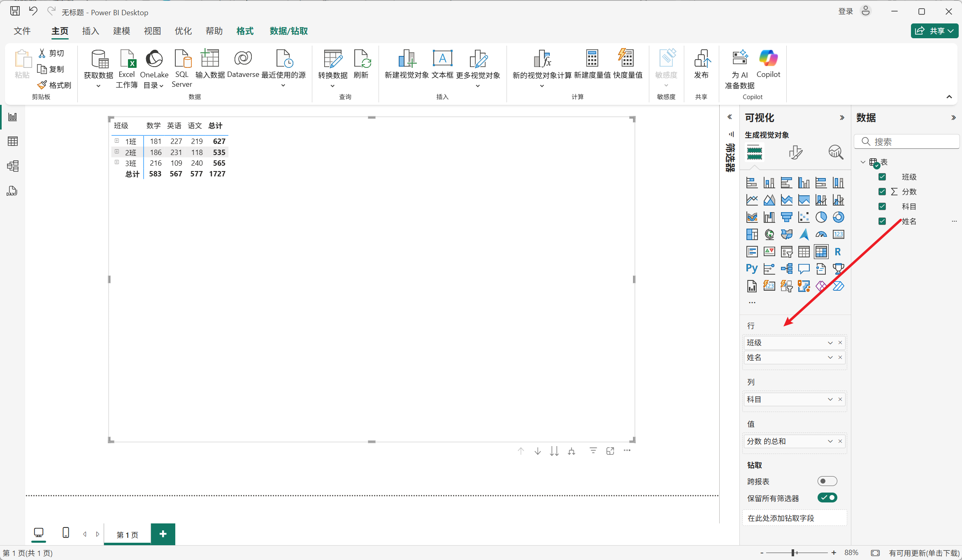Uncheck the 班级 field checkbox

(882, 177)
